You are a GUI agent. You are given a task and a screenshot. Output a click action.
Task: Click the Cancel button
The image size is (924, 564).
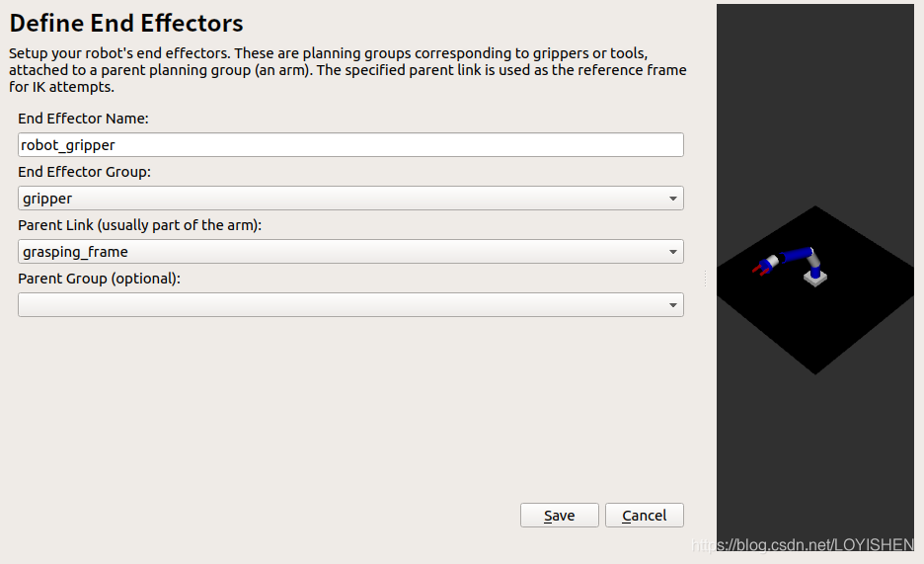pos(645,516)
